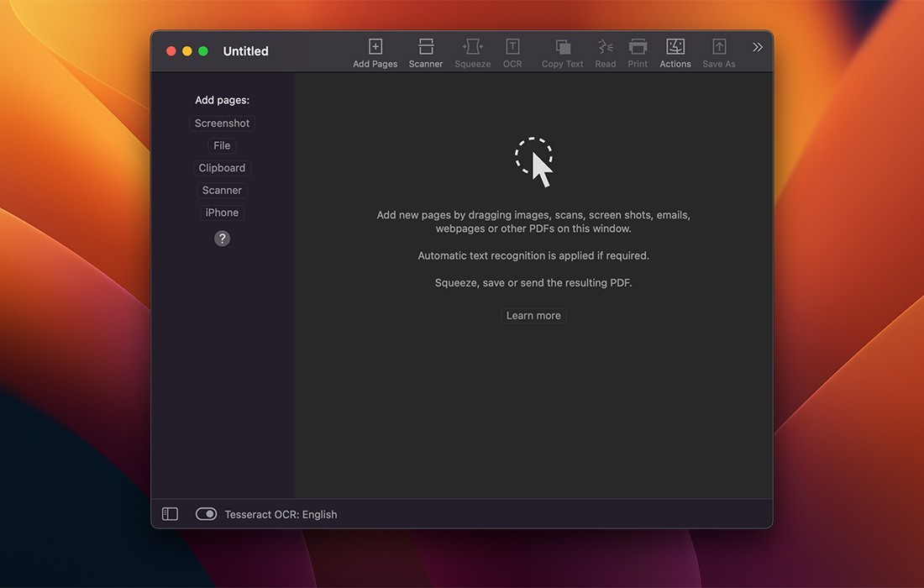
Task: Select the Copy Text toolbar icon
Action: [x=561, y=48]
